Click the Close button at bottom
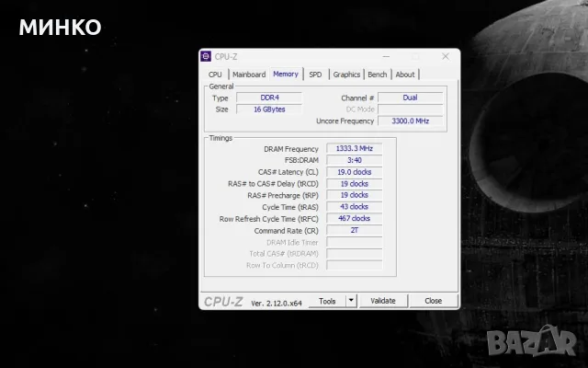The height and width of the screenshot is (368, 588). click(433, 301)
